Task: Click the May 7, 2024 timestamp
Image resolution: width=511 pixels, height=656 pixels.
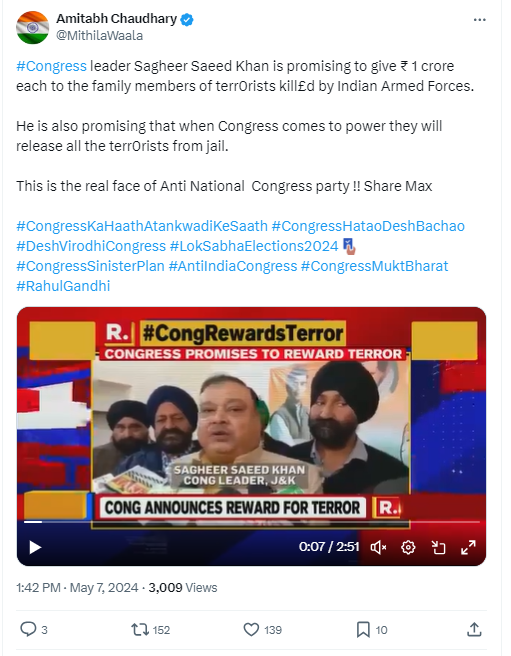Action: 104,587
